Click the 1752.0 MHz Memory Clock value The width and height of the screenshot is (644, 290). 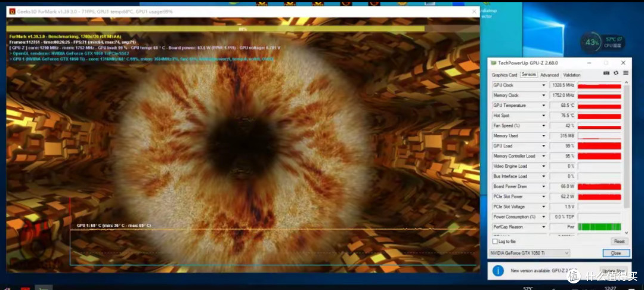[562, 95]
